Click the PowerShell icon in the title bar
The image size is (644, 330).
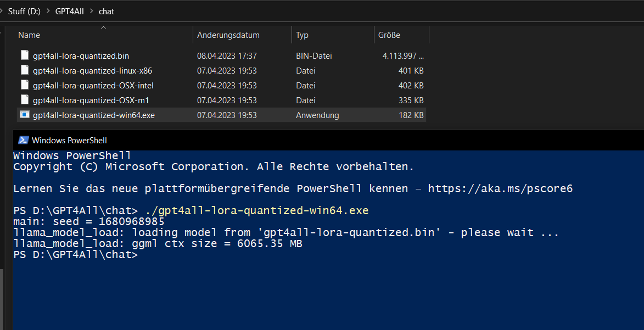(x=23, y=140)
